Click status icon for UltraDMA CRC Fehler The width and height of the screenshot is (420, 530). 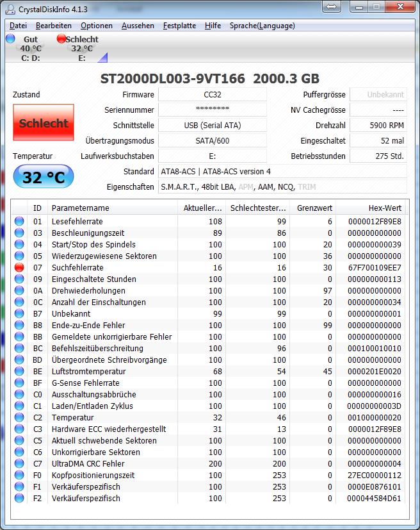click(19, 463)
